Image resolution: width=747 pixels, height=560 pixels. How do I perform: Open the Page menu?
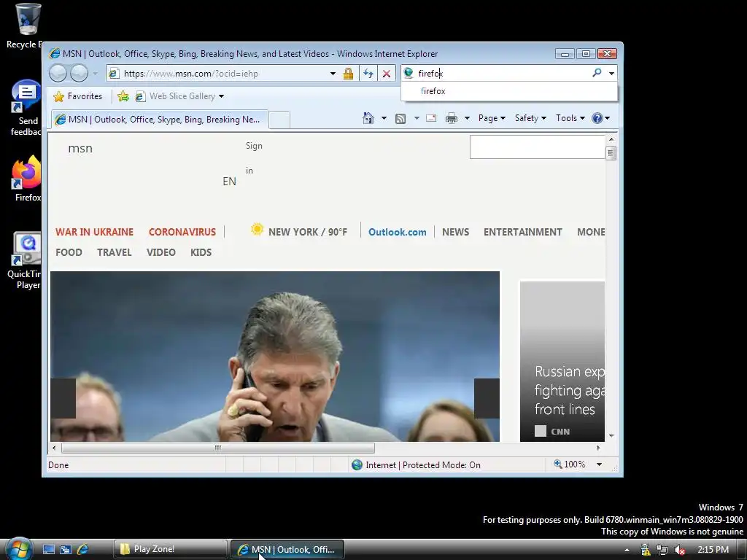point(492,118)
